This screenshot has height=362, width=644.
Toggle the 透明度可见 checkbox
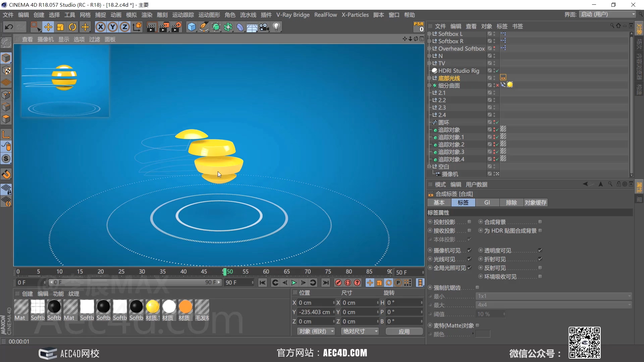point(540,250)
